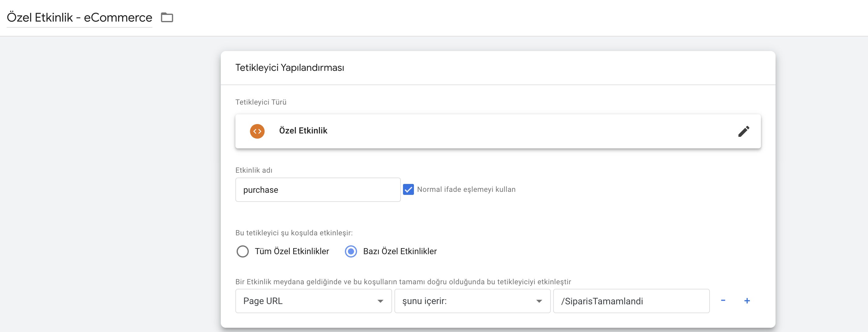The height and width of the screenshot is (332, 868).
Task: Click the arrow on the Page URL combo box
Action: 380,301
